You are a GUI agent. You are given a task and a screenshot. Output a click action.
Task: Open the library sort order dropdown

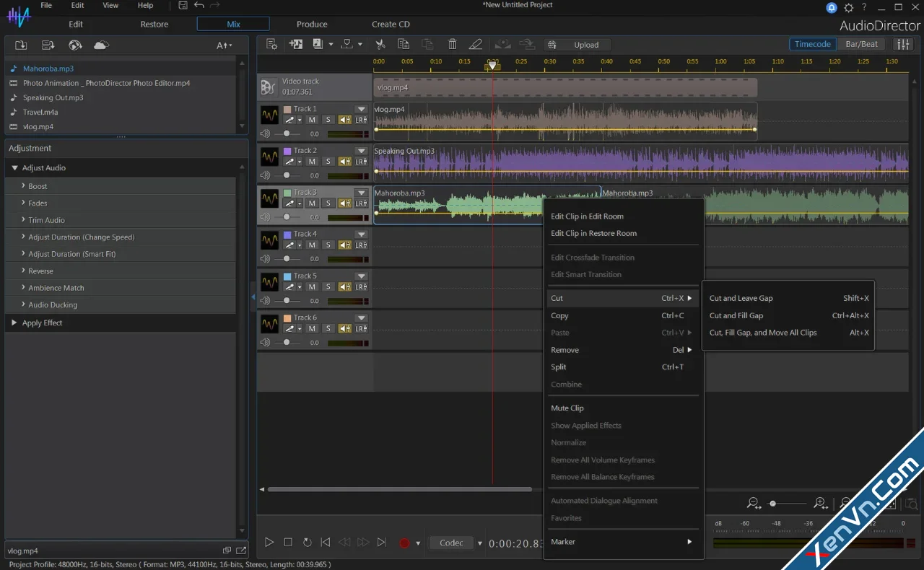[x=225, y=45]
